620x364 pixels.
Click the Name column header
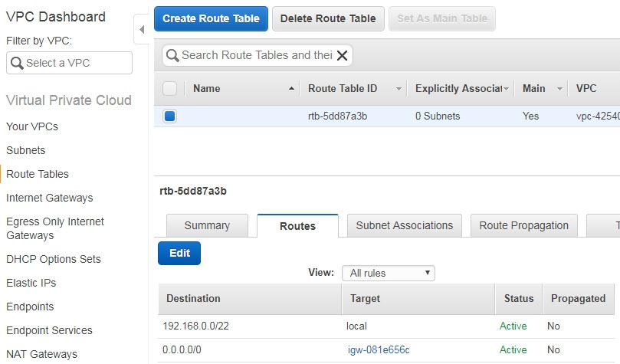(206, 89)
